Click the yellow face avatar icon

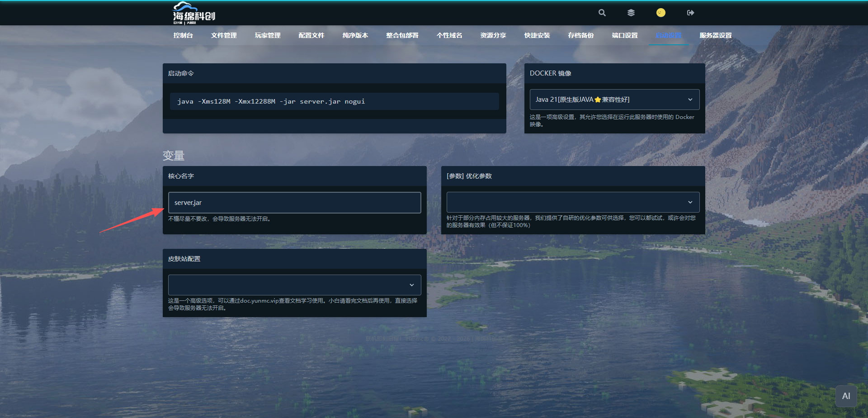(x=660, y=13)
